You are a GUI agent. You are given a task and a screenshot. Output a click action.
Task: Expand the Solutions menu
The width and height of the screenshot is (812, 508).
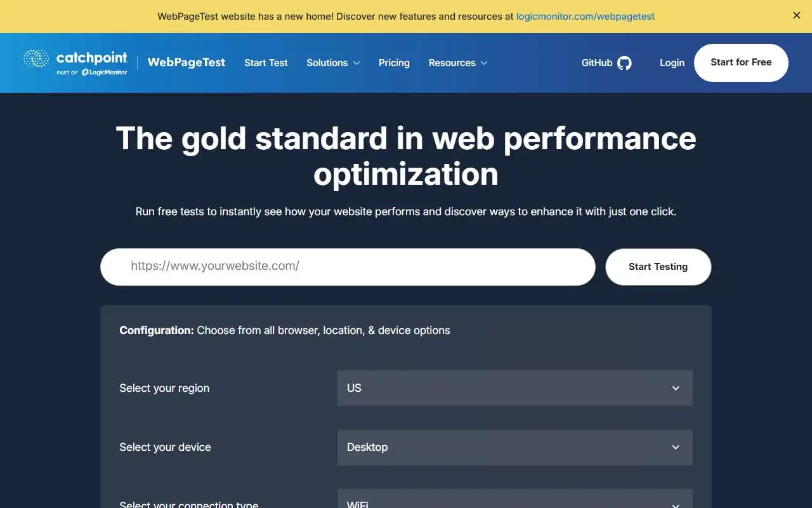[333, 63]
